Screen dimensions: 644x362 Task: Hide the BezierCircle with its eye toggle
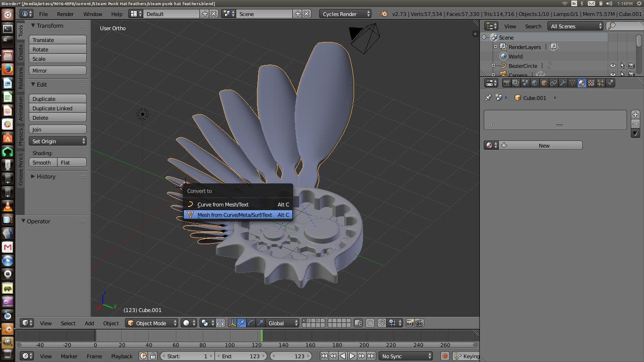pyautogui.click(x=613, y=66)
